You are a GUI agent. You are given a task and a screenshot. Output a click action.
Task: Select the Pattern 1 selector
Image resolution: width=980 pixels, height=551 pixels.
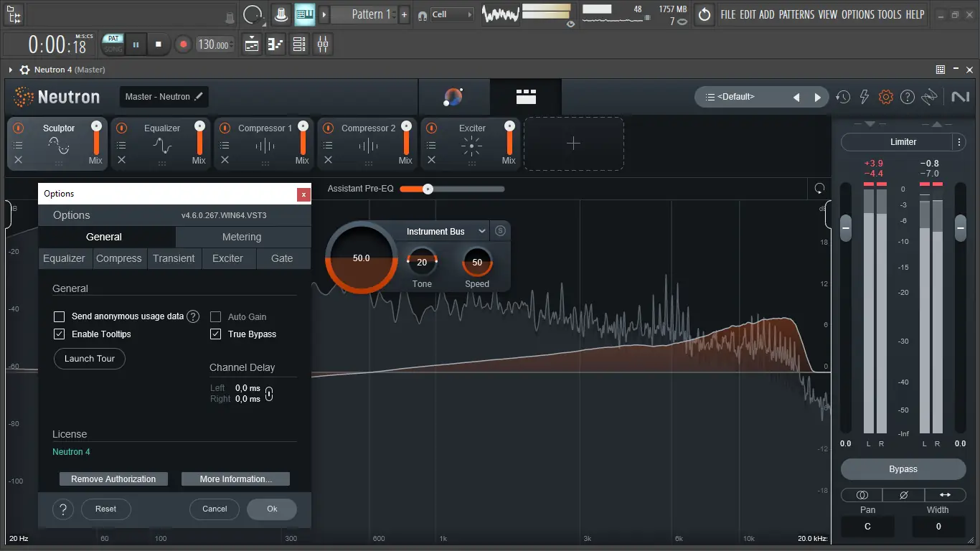click(364, 14)
